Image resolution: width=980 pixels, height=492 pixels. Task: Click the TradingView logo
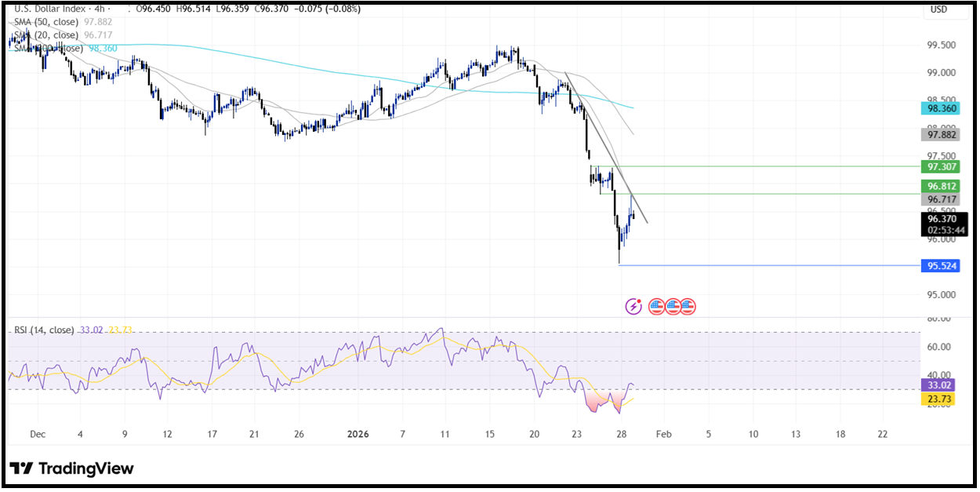point(71,468)
